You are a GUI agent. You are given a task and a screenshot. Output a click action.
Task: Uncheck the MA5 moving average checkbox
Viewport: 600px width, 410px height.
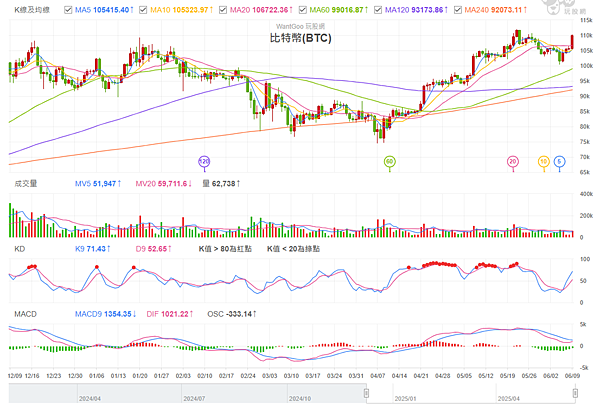click(68, 10)
